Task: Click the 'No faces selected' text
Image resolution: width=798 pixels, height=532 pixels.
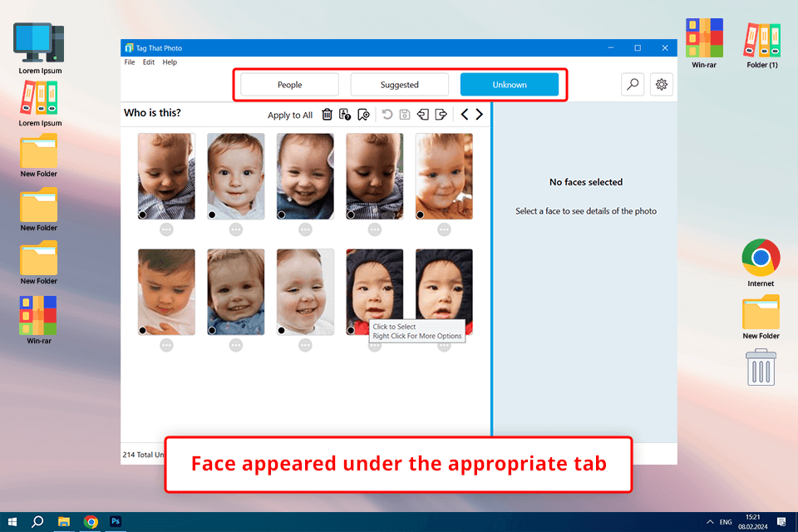Action: tap(586, 182)
